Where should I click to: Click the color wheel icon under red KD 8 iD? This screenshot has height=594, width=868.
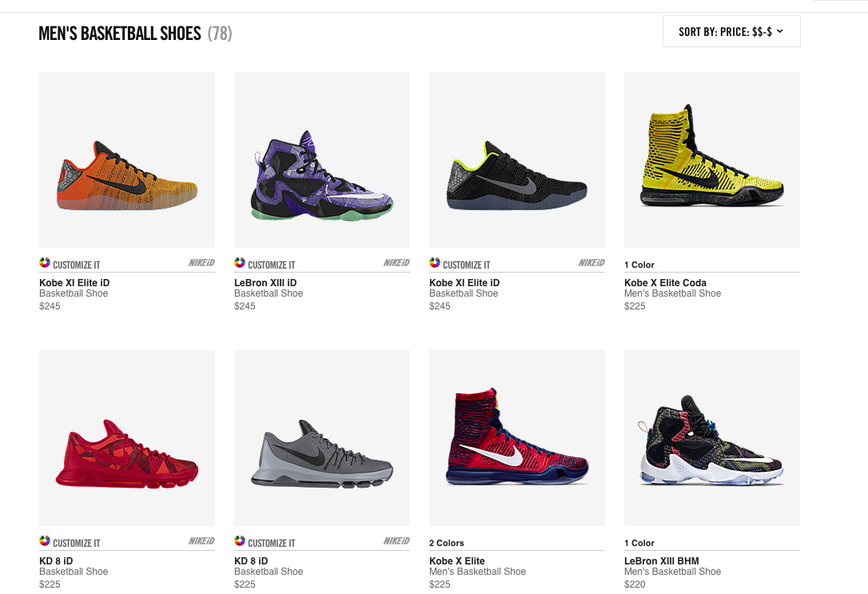45,541
